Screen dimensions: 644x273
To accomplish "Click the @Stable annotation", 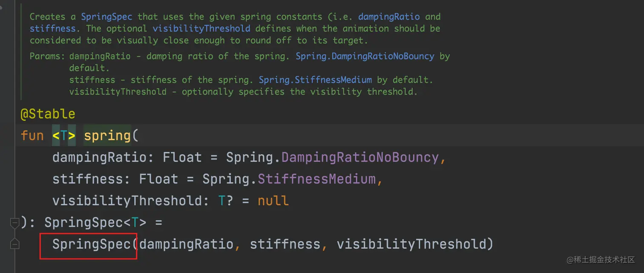I will [x=48, y=114].
